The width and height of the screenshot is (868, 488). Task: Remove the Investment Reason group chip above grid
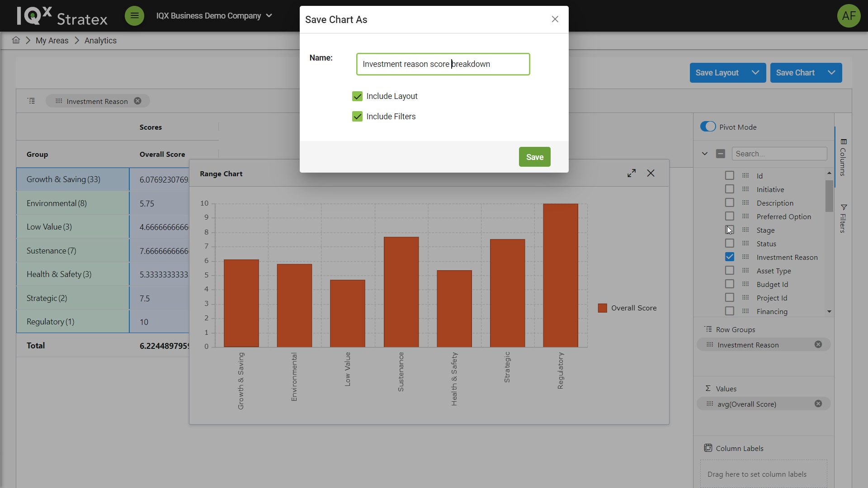coord(137,101)
